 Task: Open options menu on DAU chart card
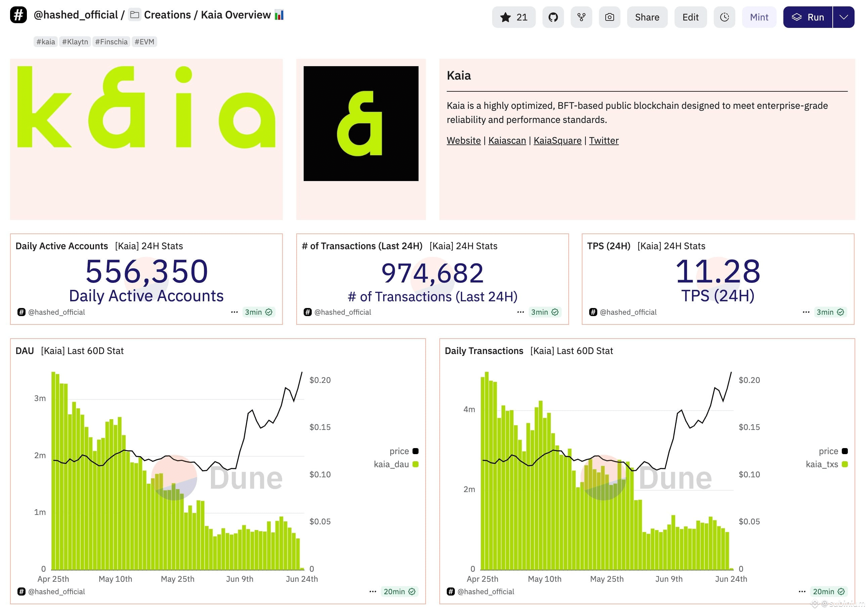tap(373, 592)
